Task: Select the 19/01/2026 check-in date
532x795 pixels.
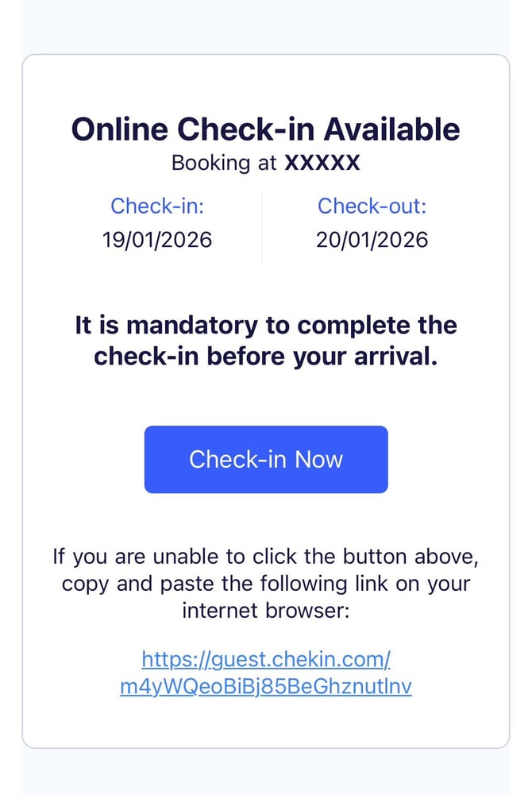Action: [157, 239]
